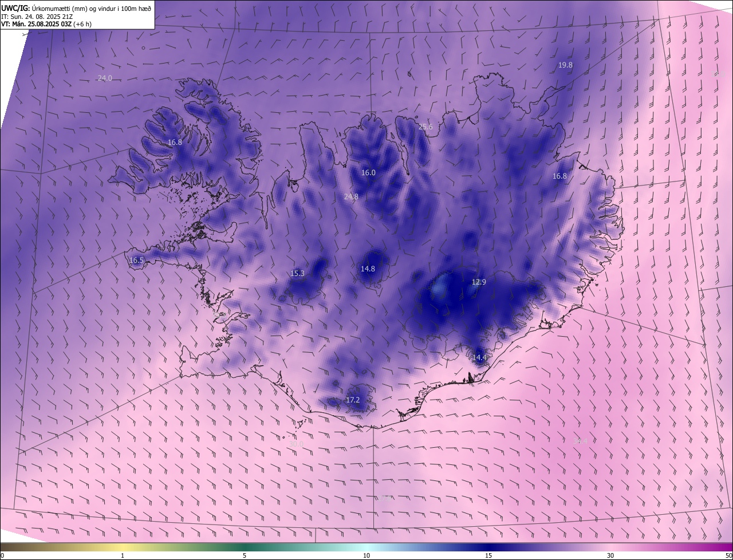Click the '0' tick on the color scale

(x=2, y=555)
